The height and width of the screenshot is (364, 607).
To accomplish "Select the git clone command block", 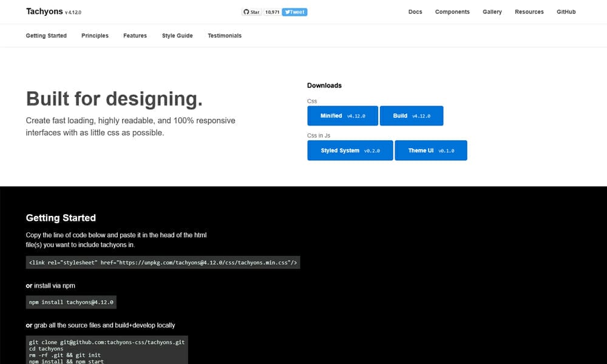I will pyautogui.click(x=107, y=350).
